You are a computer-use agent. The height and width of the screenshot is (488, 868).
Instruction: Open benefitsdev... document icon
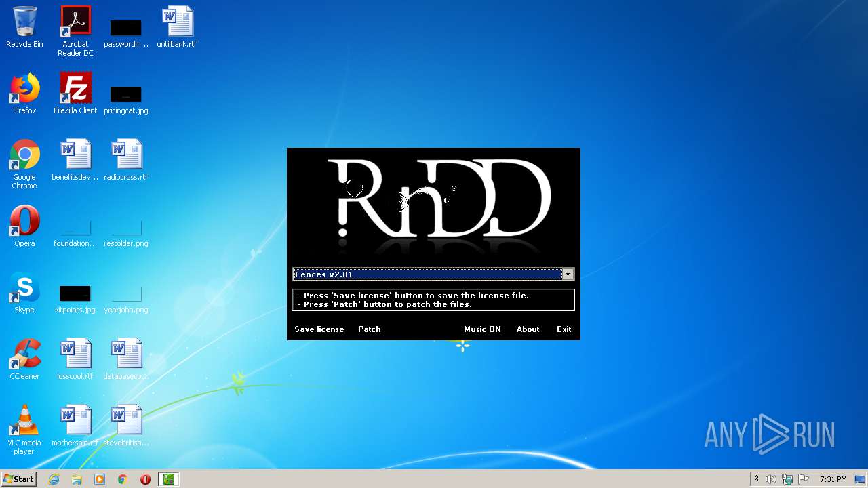(x=75, y=161)
